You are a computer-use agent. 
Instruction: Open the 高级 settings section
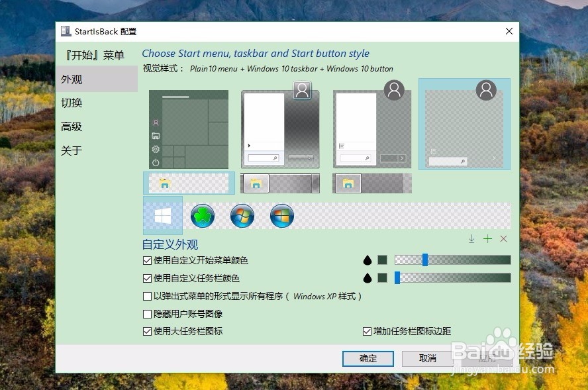79,126
